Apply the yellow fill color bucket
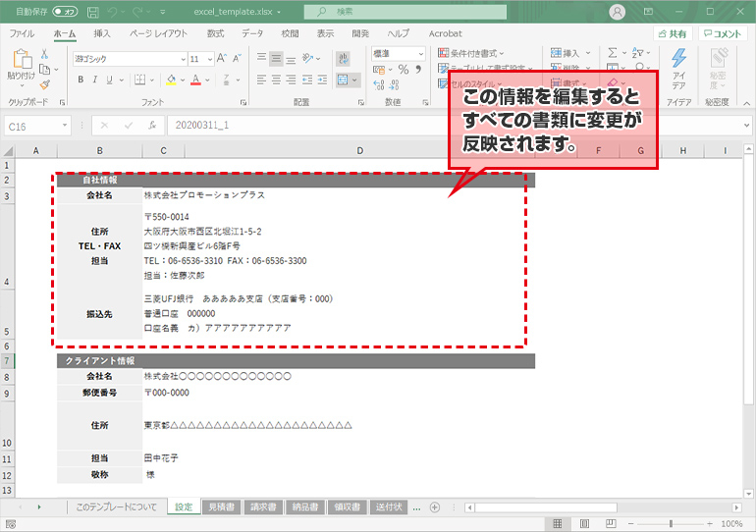Viewport: 756px width, 532px height. [x=171, y=80]
